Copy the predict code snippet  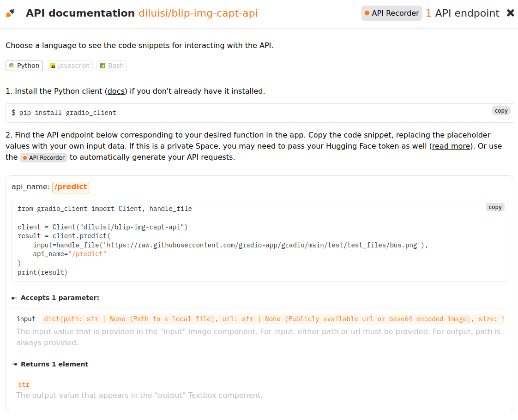[x=495, y=207]
